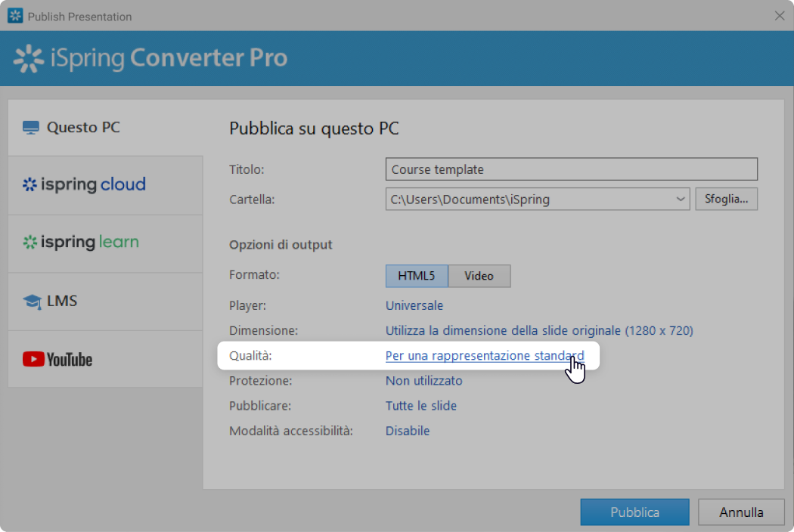The image size is (794, 532).
Task: Click the 'Qualità:' label
Action: [x=250, y=356]
